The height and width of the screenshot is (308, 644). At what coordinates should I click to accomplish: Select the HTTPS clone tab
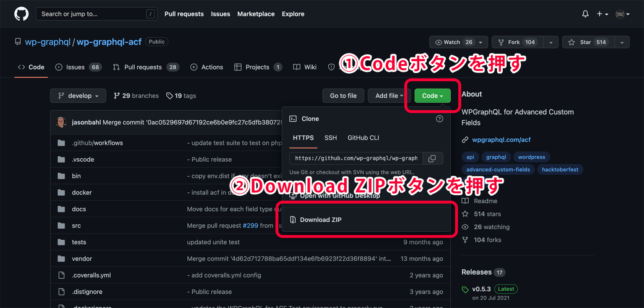click(303, 138)
